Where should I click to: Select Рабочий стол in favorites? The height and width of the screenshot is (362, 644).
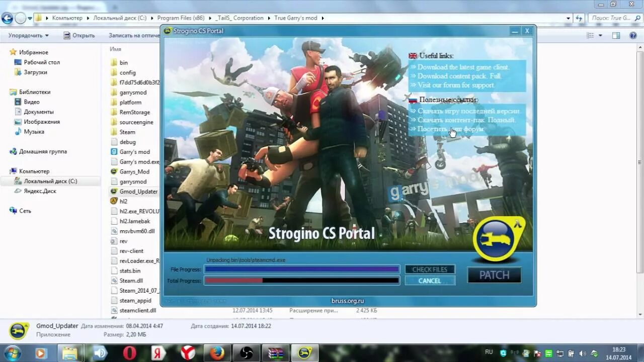coord(42,62)
